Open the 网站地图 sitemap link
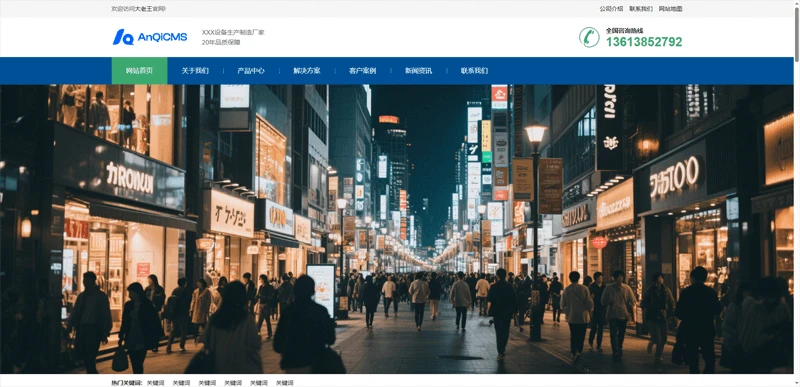 pyautogui.click(x=670, y=9)
